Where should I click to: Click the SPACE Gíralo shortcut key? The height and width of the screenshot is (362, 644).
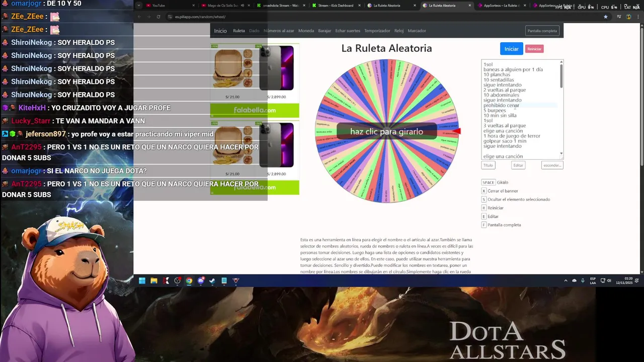tap(488, 183)
